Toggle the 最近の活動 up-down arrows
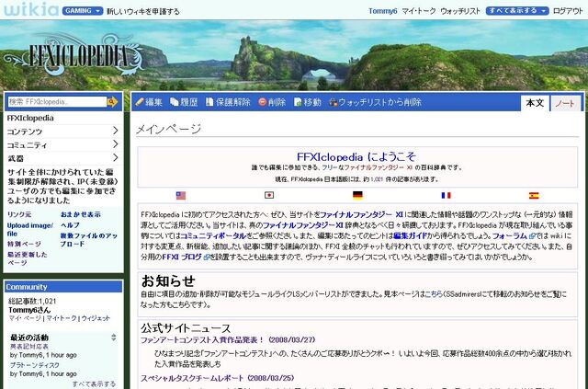This screenshot has width=588, height=389. [114, 338]
